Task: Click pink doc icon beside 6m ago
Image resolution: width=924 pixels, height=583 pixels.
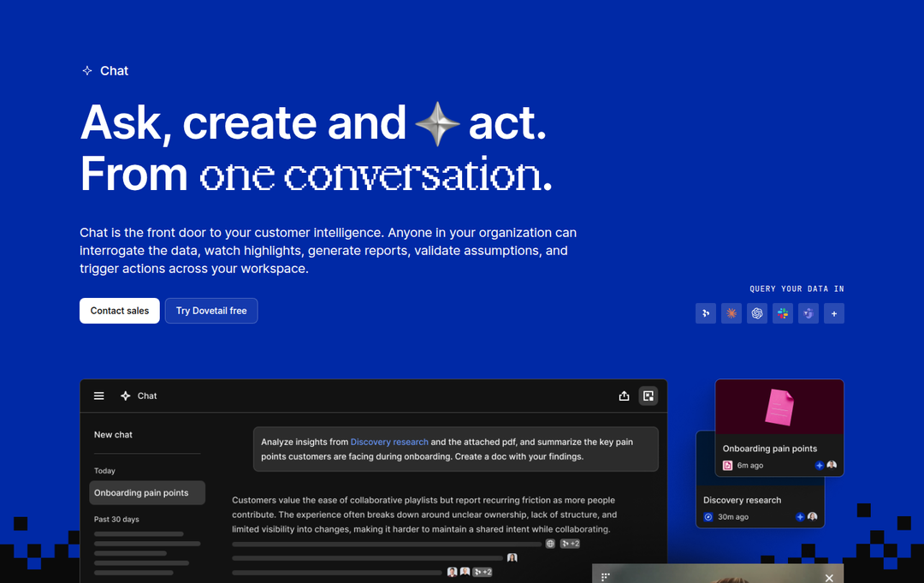Action: [728, 465]
